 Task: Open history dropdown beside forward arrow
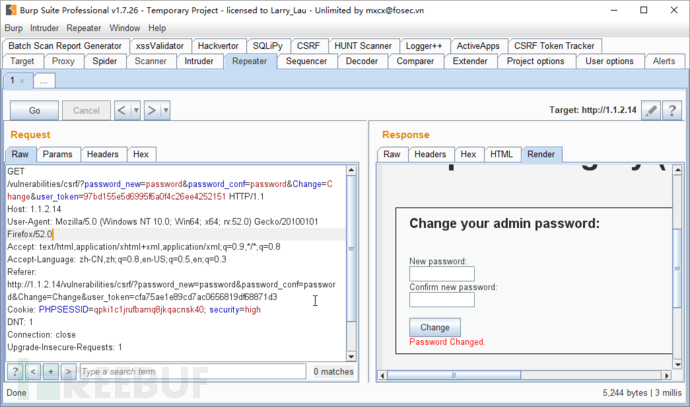165,110
